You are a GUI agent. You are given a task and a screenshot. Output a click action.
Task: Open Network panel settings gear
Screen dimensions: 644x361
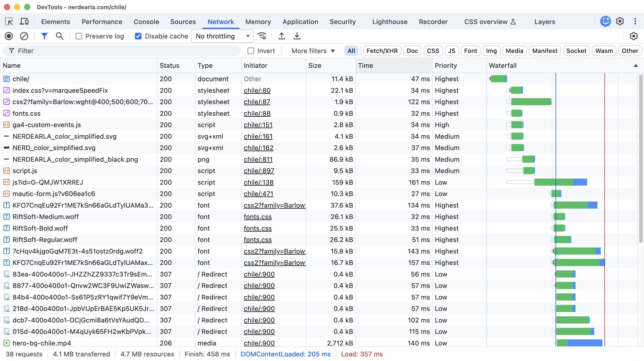[x=633, y=36]
